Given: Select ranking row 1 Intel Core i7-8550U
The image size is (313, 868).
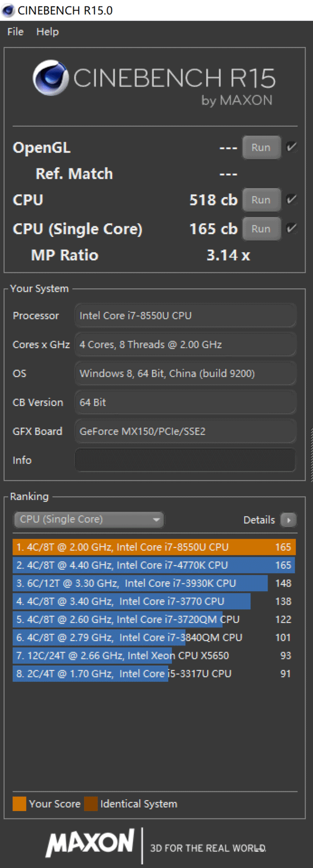Looking at the screenshot, I should click(x=154, y=547).
